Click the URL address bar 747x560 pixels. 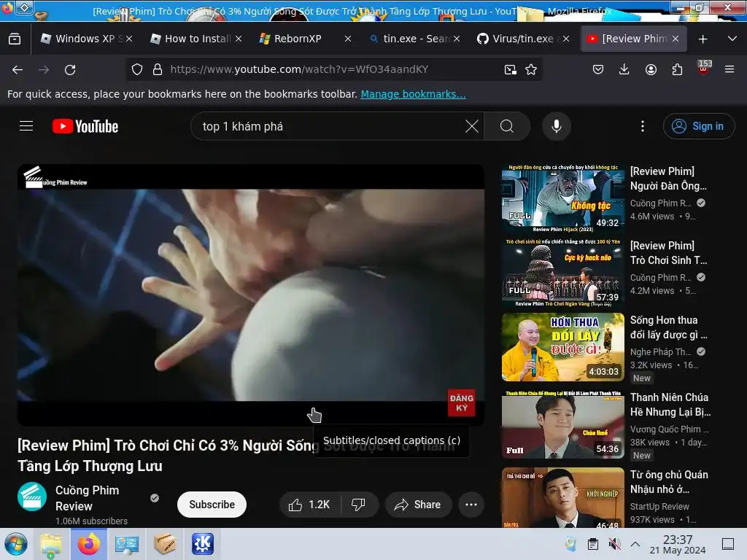tap(333, 69)
